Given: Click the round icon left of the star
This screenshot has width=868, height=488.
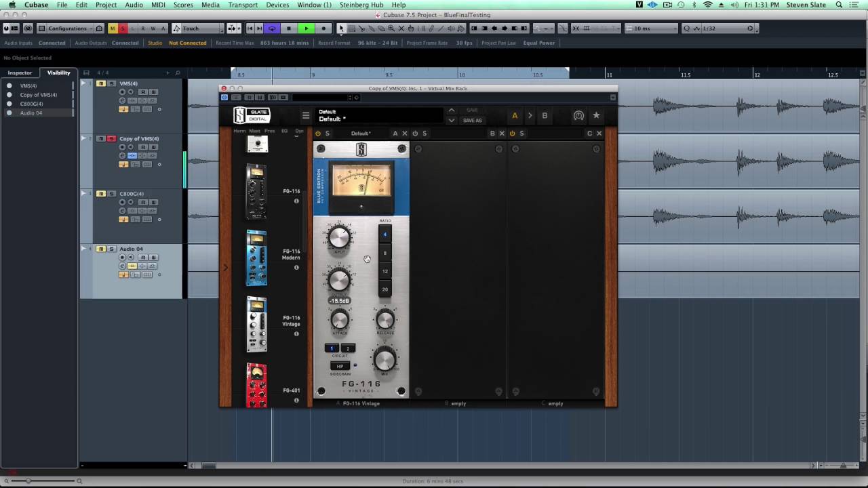Looking at the screenshot, I should coord(578,116).
